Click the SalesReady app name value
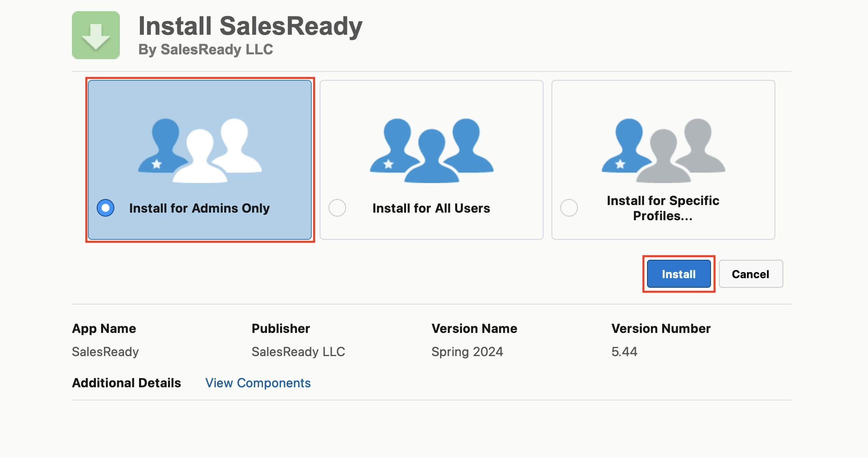Screen dimensions: 868x458 pos(105,352)
